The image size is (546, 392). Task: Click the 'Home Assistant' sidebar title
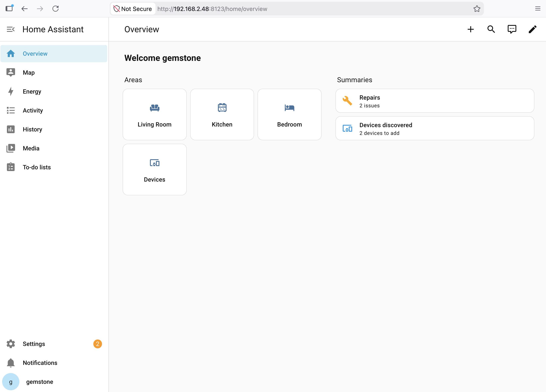tap(53, 29)
